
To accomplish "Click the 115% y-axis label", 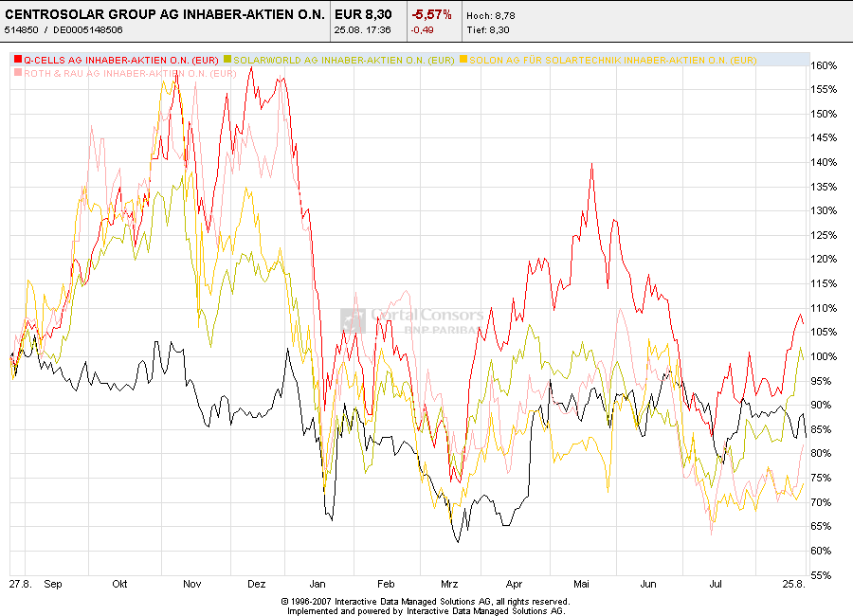I will tap(824, 283).
